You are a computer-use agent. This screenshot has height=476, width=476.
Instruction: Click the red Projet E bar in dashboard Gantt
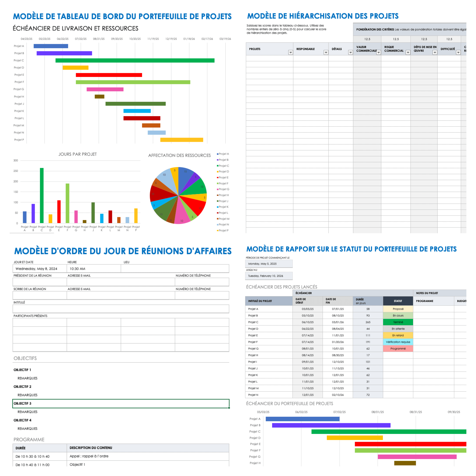click(x=109, y=75)
